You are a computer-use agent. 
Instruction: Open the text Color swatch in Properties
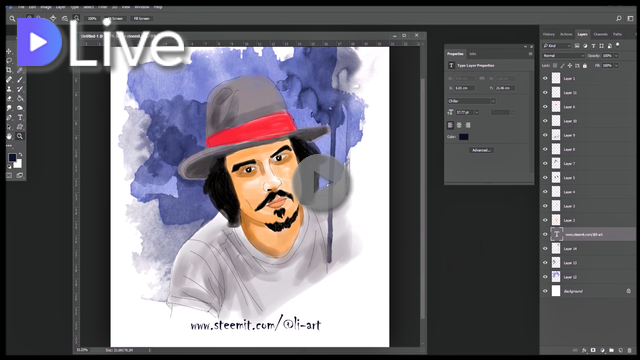tap(464, 137)
